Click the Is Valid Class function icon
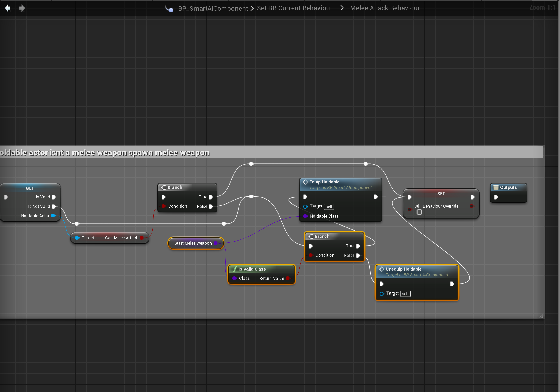The width and height of the screenshot is (560, 392). tap(235, 269)
